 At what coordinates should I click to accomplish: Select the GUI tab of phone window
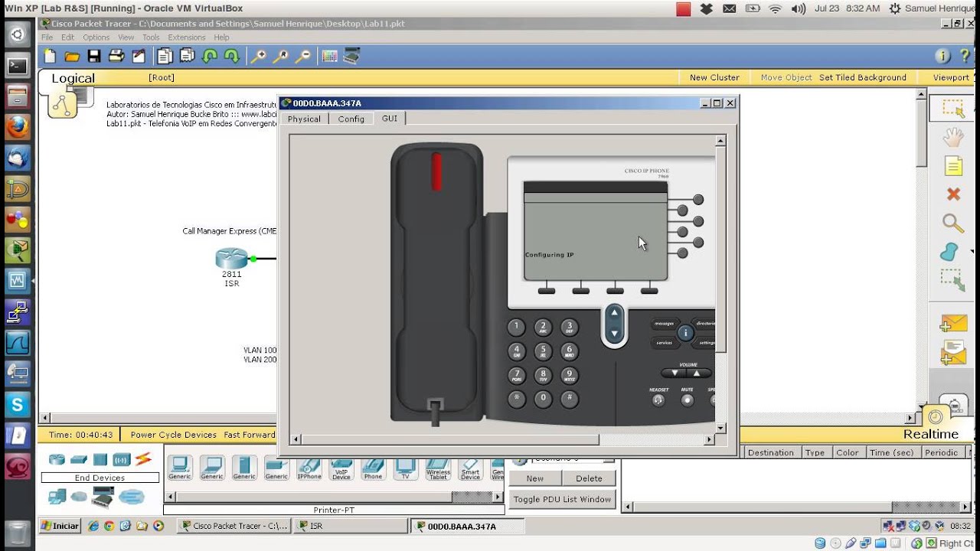(x=390, y=118)
